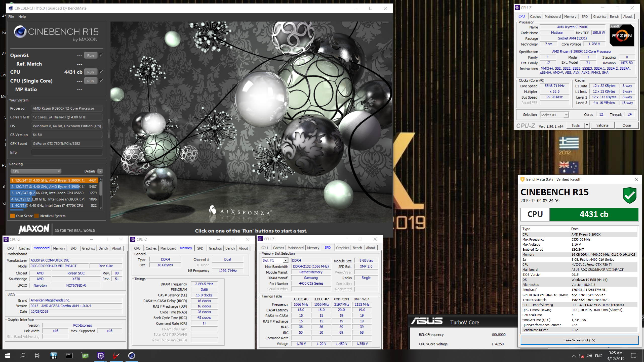Click the BenchMate title bar shield icon
The image size is (644, 362).
[522, 179]
